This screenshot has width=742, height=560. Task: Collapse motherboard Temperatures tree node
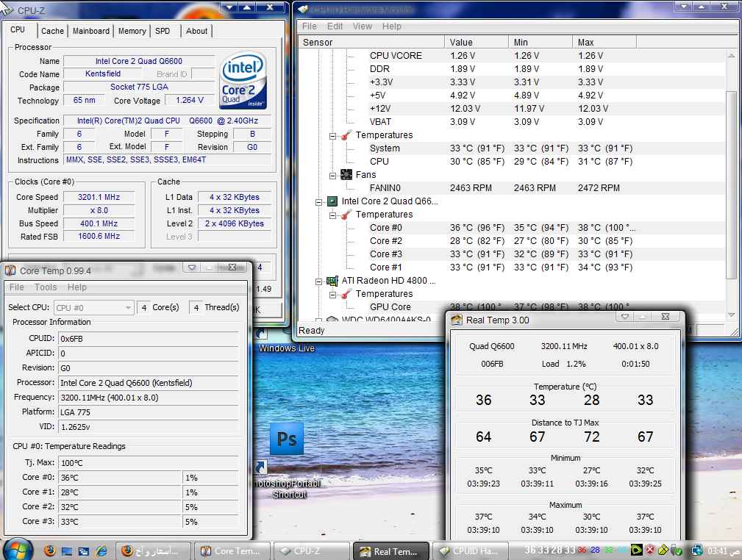pyautogui.click(x=332, y=136)
